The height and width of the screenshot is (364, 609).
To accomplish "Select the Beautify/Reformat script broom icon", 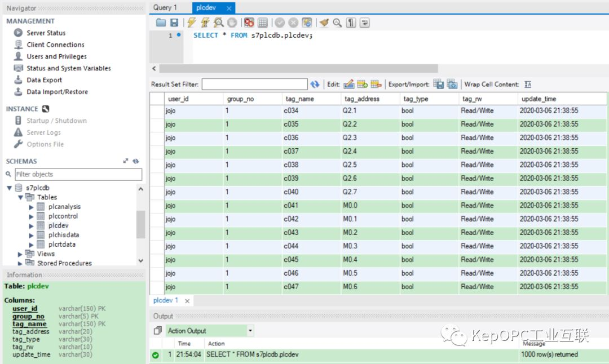I will pos(324,23).
